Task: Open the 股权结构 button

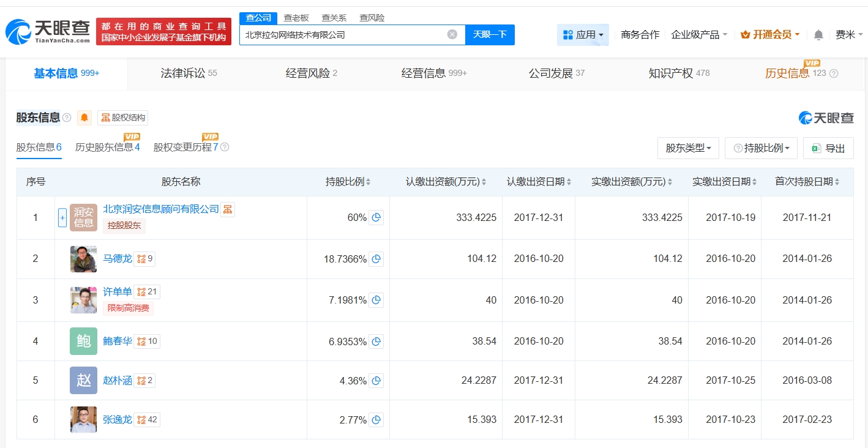Action: pyautogui.click(x=122, y=118)
